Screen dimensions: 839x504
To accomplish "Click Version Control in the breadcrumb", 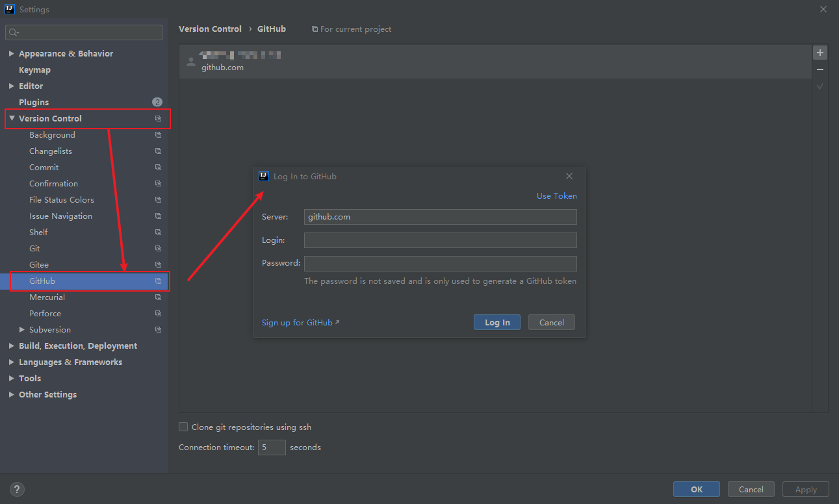I will click(x=210, y=29).
